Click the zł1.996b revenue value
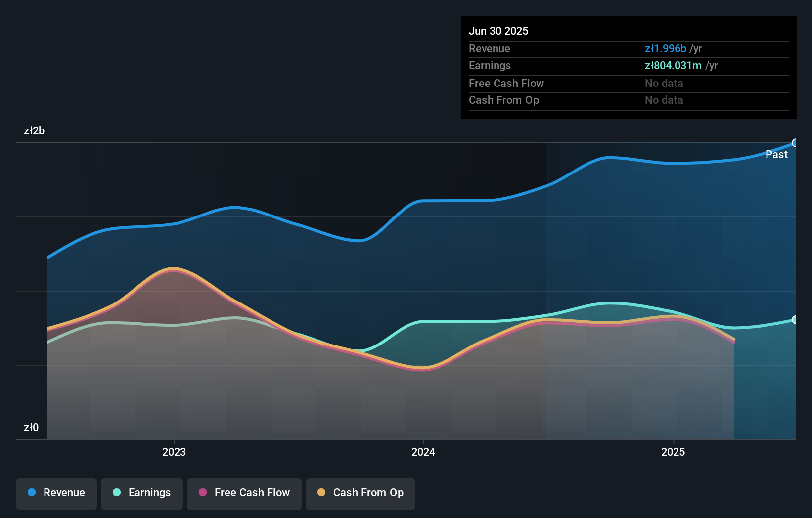The width and height of the screenshot is (812, 518). (x=666, y=48)
